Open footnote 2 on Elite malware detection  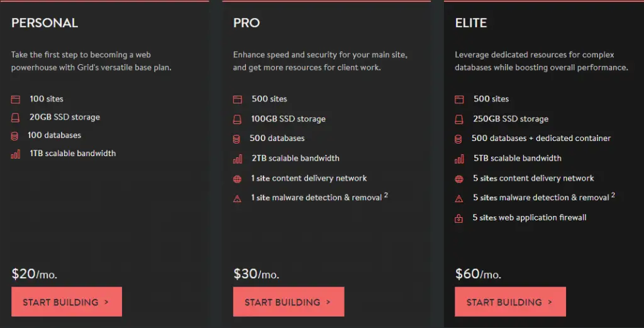(x=613, y=195)
